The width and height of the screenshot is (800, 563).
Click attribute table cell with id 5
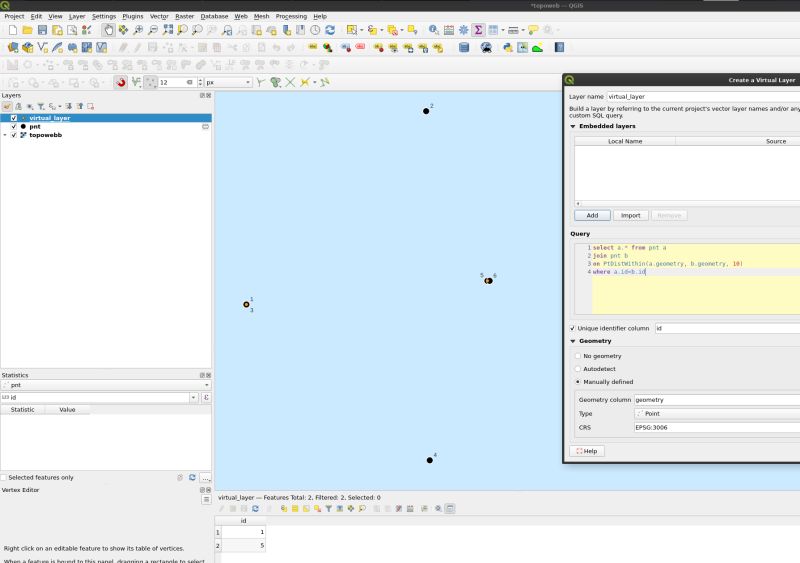point(244,546)
